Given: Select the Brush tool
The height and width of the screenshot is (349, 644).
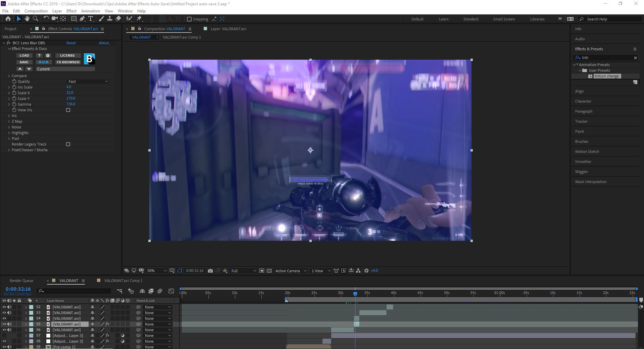Looking at the screenshot, I should pos(101,19).
